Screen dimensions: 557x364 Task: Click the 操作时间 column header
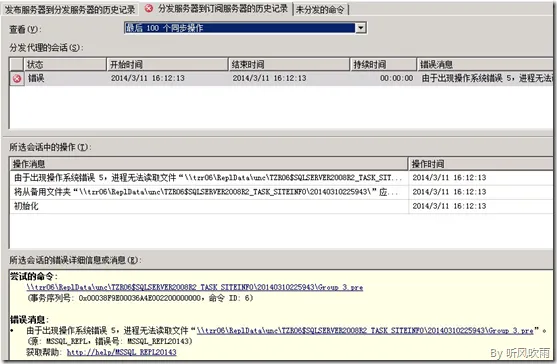(x=481, y=164)
